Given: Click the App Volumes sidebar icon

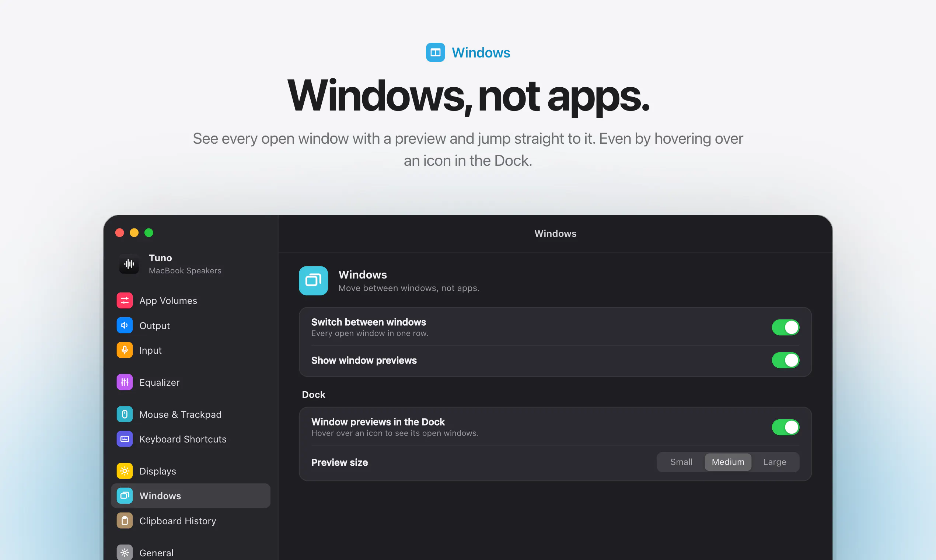Looking at the screenshot, I should click(125, 300).
